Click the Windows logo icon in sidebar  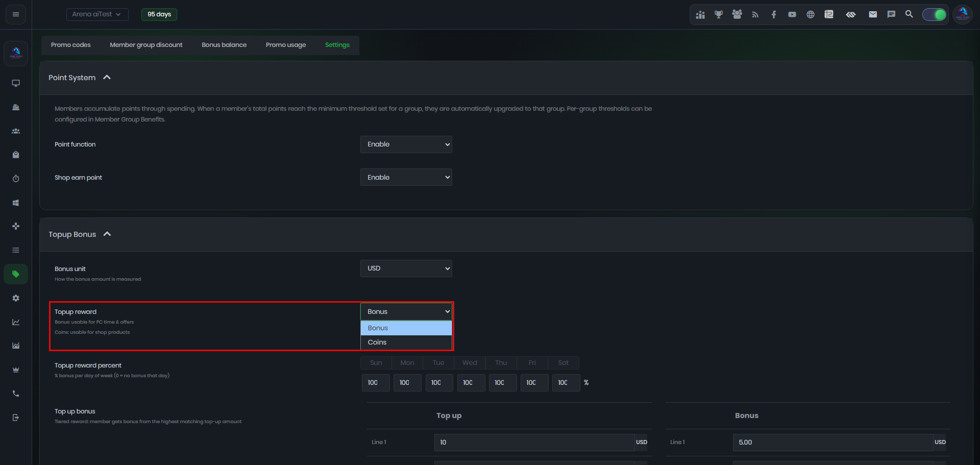coord(16,203)
